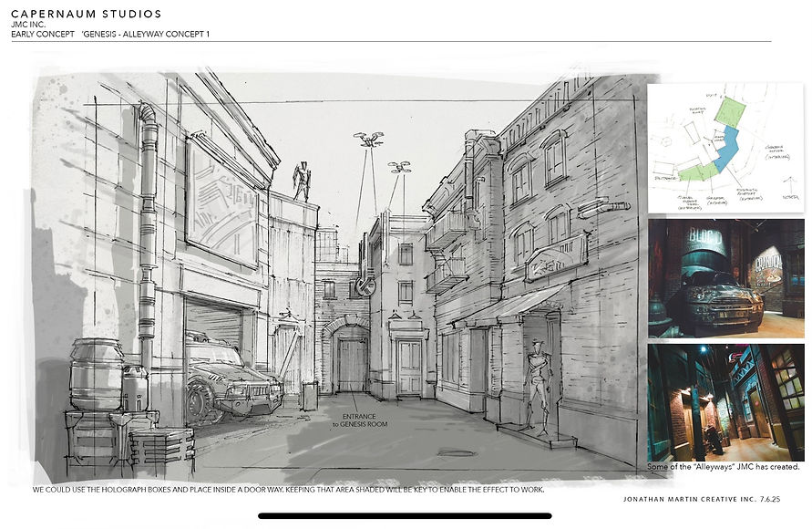This screenshot has width=812, height=529.
Task: Click the 'Some of the Alleyways JMC has created' caption
Action: (x=724, y=466)
